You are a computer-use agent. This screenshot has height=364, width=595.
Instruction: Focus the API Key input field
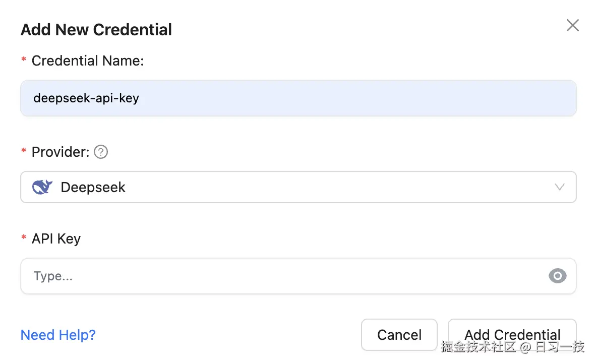point(252,276)
